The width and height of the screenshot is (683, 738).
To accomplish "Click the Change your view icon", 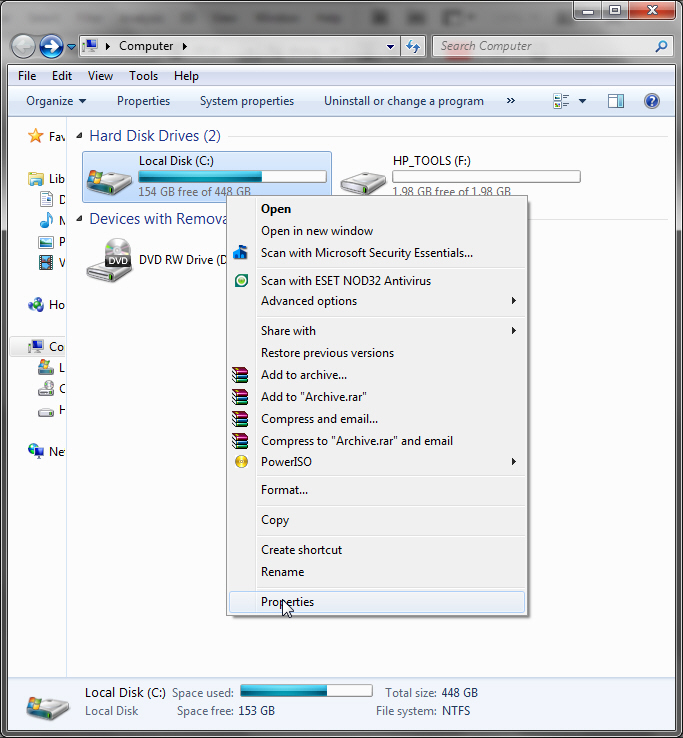I will tap(562, 101).
